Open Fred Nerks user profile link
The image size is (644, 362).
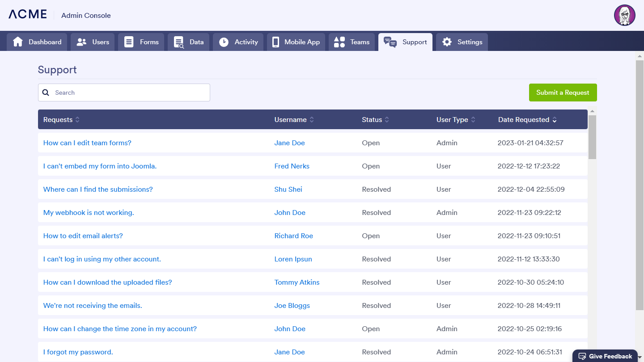292,166
